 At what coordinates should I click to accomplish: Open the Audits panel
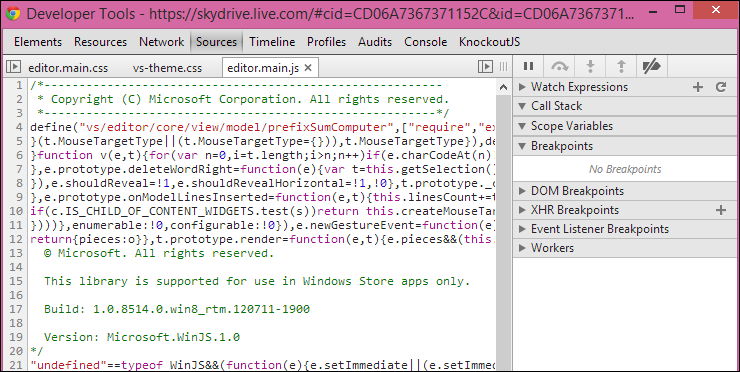(375, 42)
